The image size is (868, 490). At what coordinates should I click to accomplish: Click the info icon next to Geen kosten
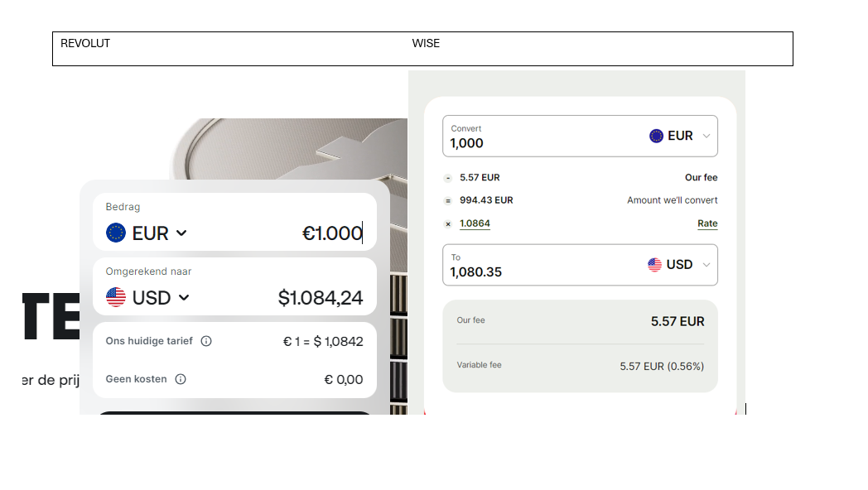click(x=181, y=379)
